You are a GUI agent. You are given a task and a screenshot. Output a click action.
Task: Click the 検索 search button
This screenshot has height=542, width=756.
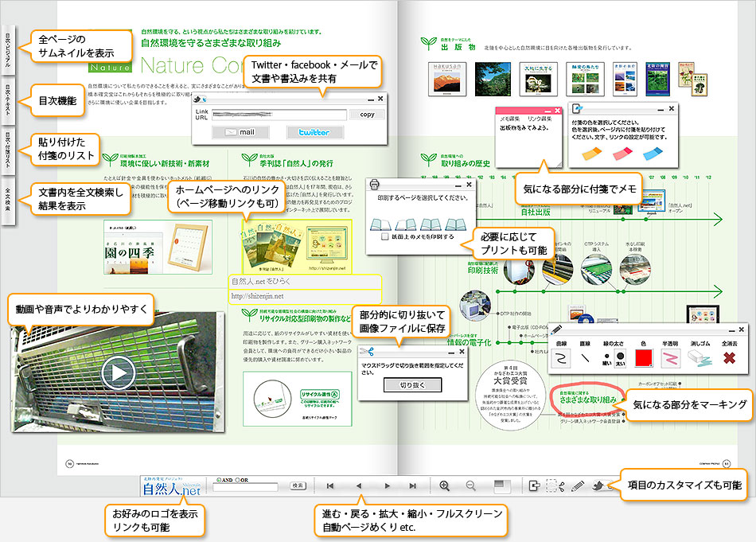[298, 485]
